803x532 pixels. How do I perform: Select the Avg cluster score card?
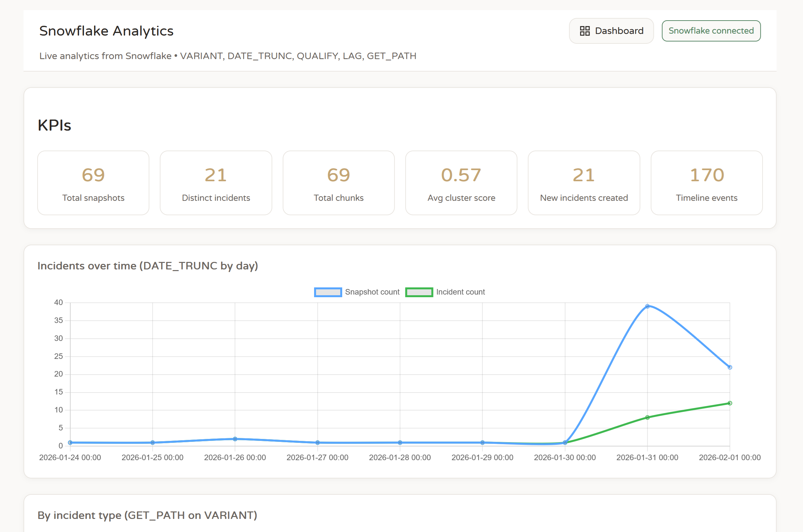pyautogui.click(x=461, y=183)
